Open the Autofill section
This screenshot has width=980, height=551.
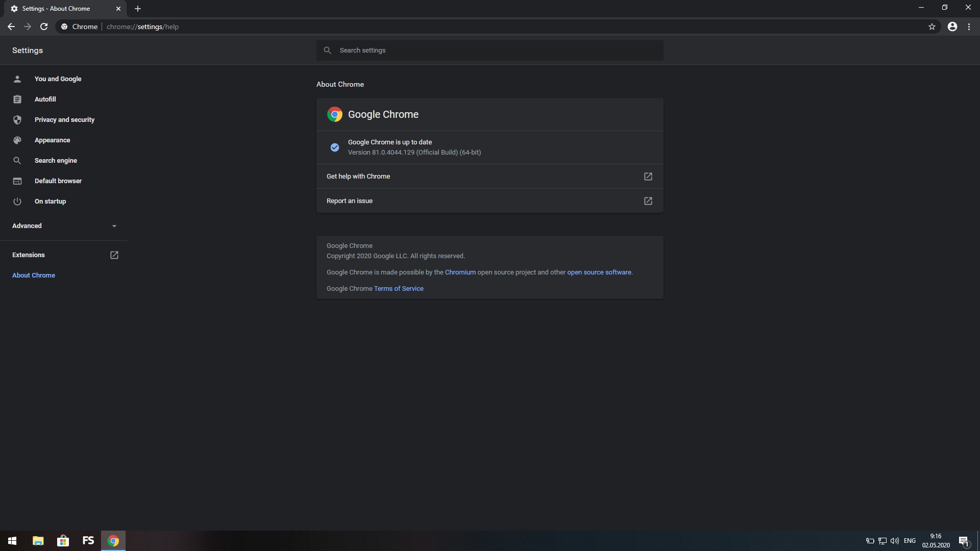45,99
